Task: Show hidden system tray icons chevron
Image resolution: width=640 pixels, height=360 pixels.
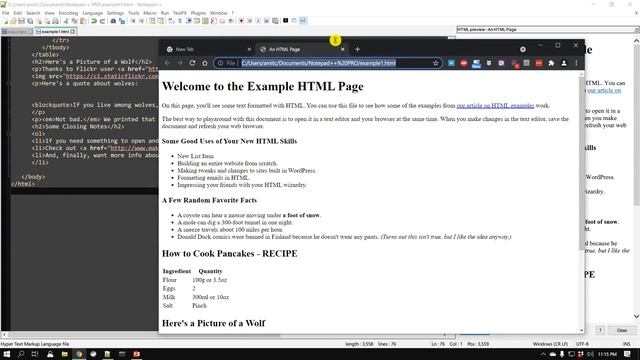Action: pos(543,354)
